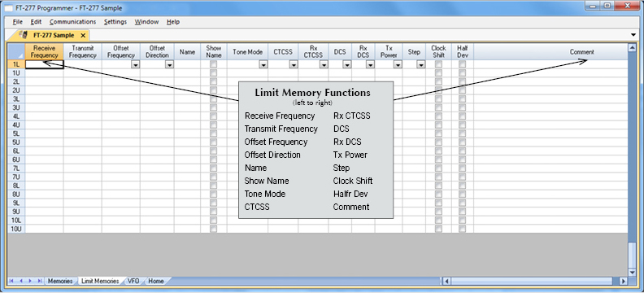
Task: Toggle Show Name checkbox in row 1L
Action: [x=213, y=64]
